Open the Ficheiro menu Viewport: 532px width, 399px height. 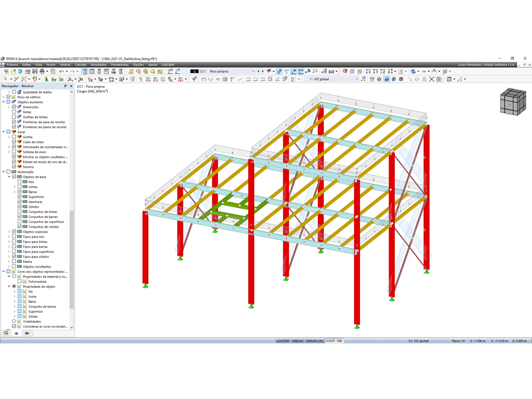point(12,64)
